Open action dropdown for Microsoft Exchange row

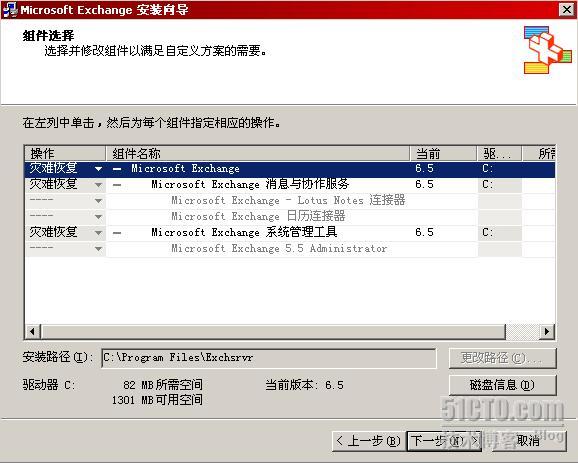point(98,169)
